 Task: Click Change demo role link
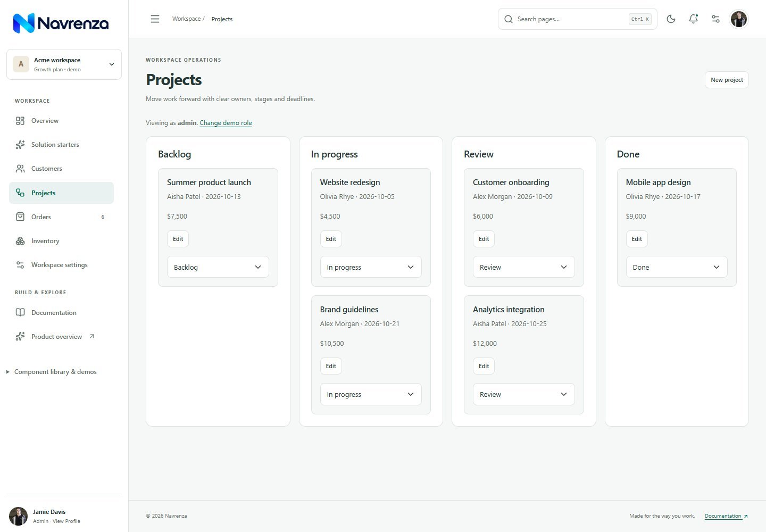226,123
